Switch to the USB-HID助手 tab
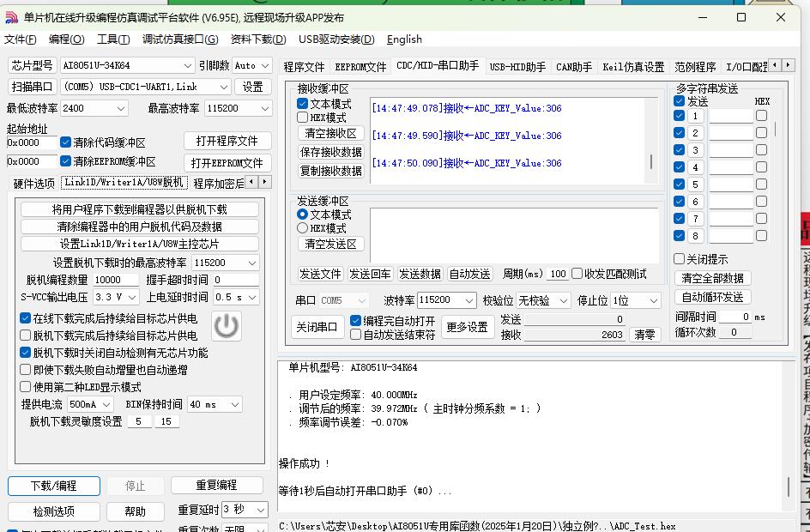This screenshot has width=810, height=532. 517,67
